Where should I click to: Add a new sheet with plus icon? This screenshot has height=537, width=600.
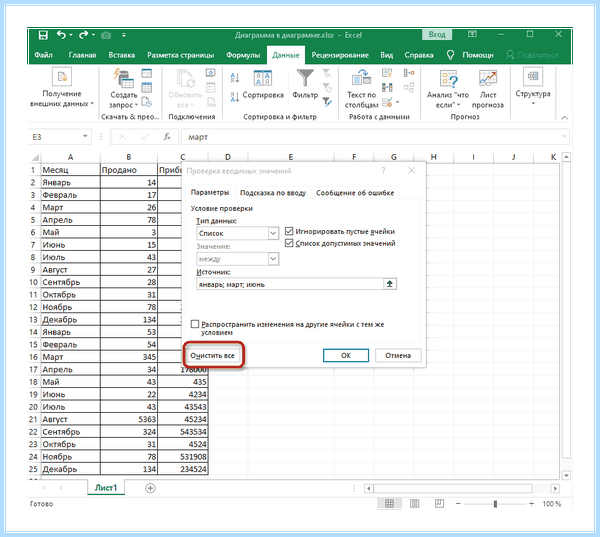point(150,488)
